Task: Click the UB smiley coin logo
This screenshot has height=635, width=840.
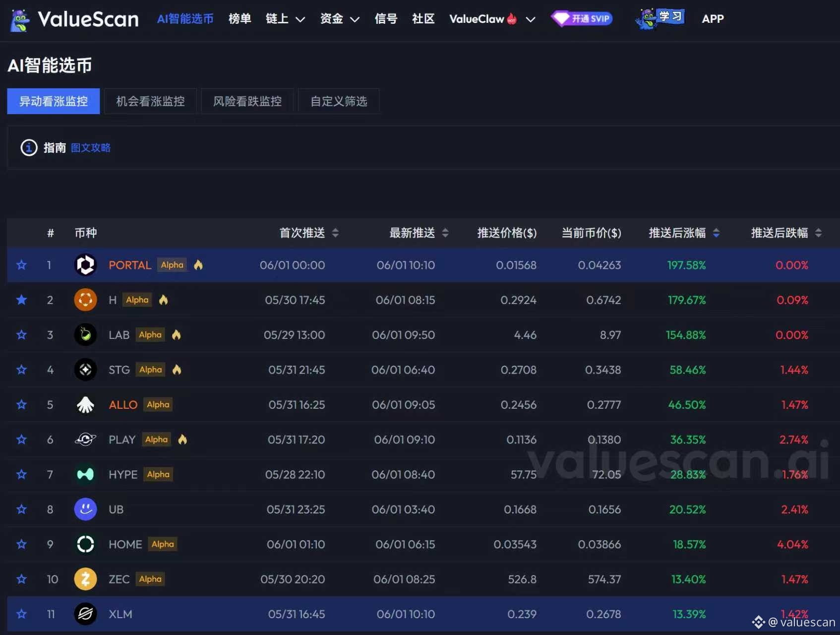Action: [x=85, y=509]
